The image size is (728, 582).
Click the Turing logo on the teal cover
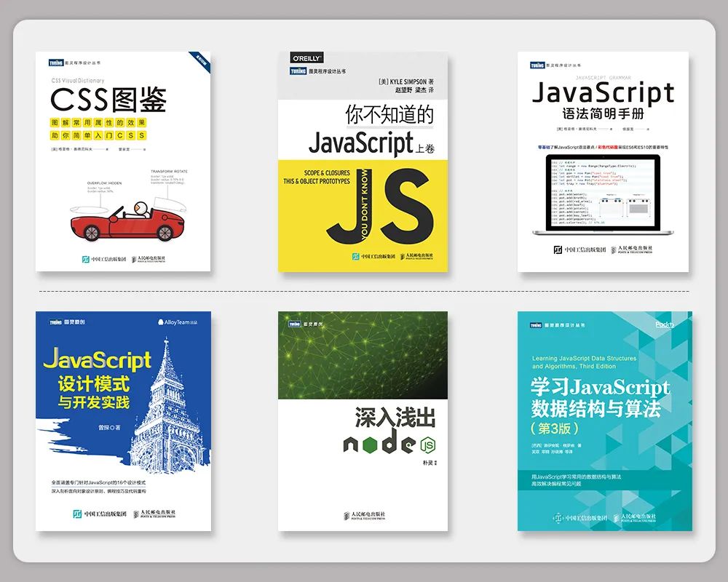[536, 325]
